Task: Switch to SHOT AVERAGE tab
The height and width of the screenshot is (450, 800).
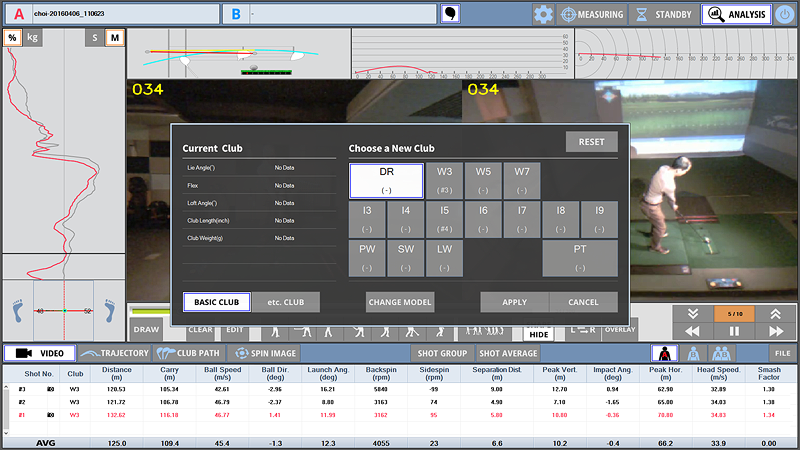Action: coord(509,353)
